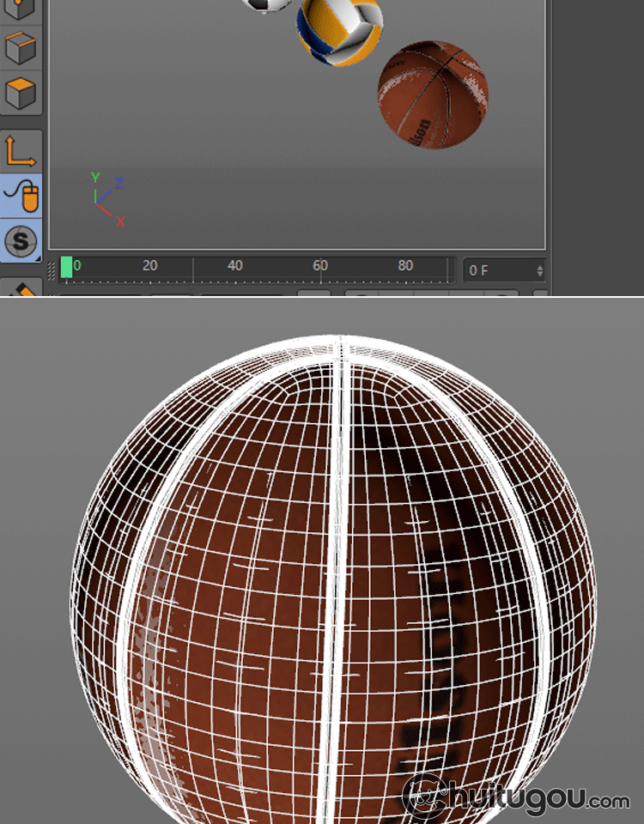
Task: Select the small basketball in viewport
Action: pyautogui.click(x=433, y=94)
